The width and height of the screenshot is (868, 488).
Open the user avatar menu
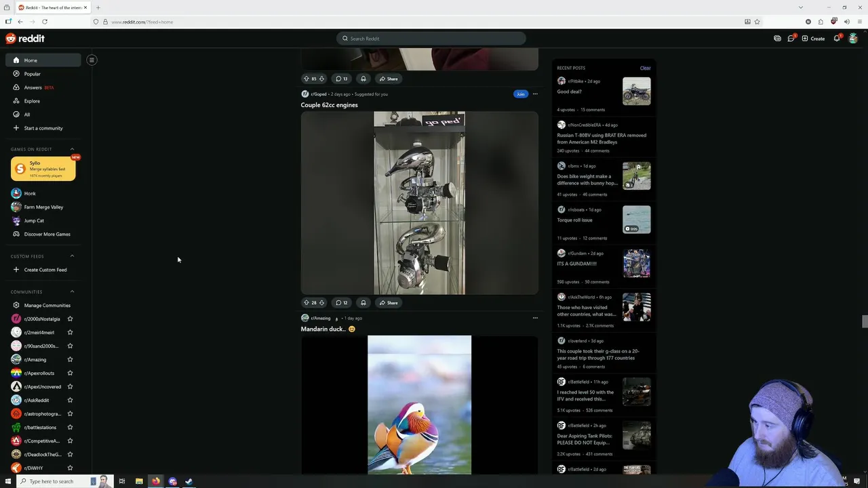click(x=853, y=39)
